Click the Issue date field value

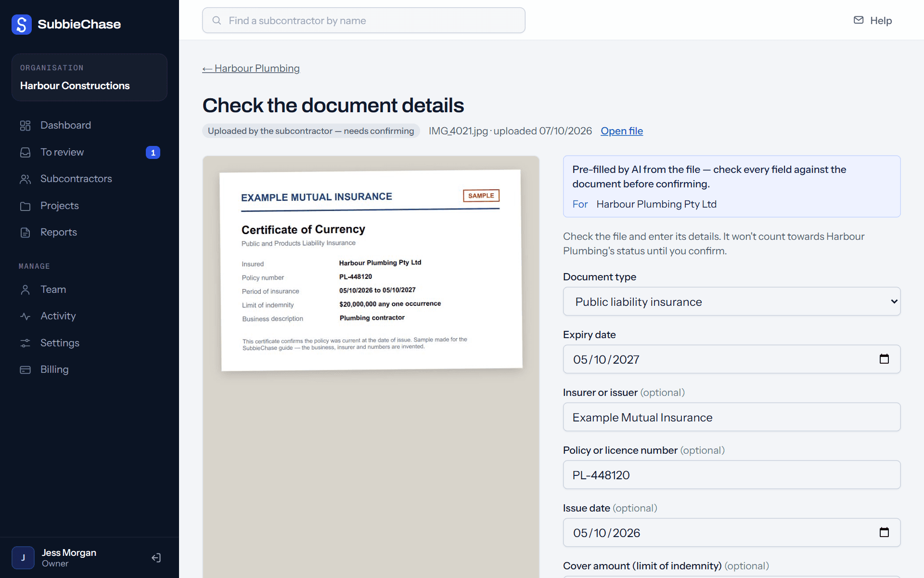[606, 533]
